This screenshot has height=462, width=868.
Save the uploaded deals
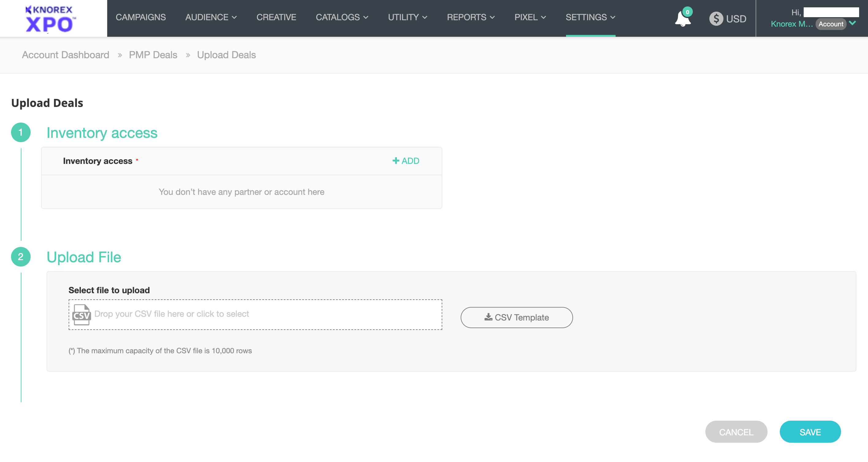[810, 432]
